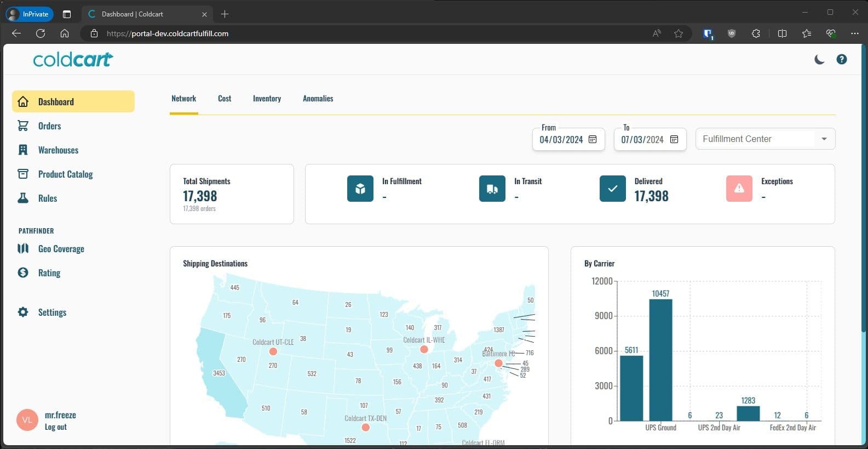The width and height of the screenshot is (868, 449).
Task: Click the Rating dollar icon
Action: click(23, 272)
